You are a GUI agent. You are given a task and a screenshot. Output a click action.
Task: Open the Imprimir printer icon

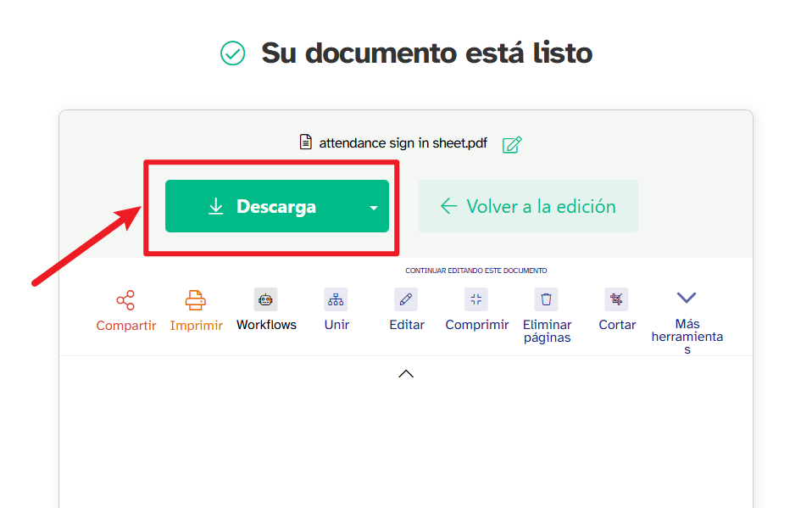point(196,299)
